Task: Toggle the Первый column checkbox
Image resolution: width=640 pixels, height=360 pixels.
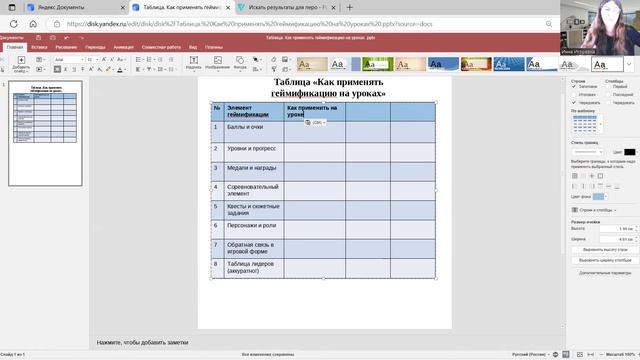Action: tap(608, 87)
